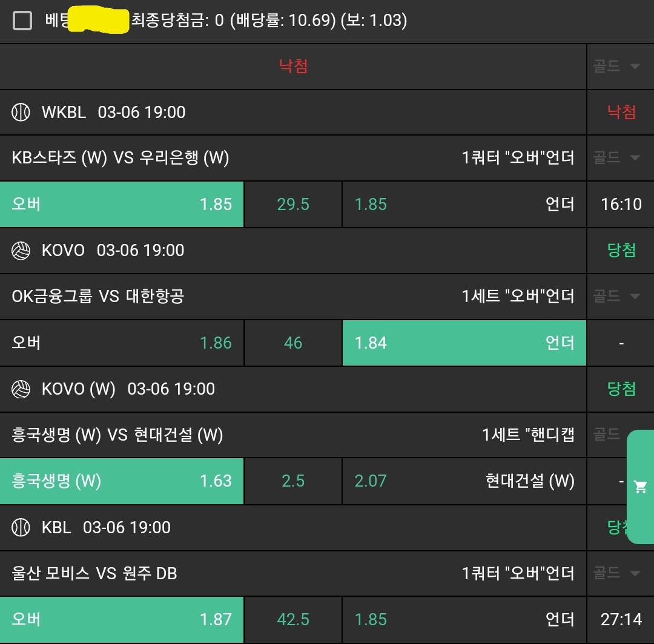
Task: Select 흥국생명 (W) 1.63 handicap option
Action: [122, 481]
